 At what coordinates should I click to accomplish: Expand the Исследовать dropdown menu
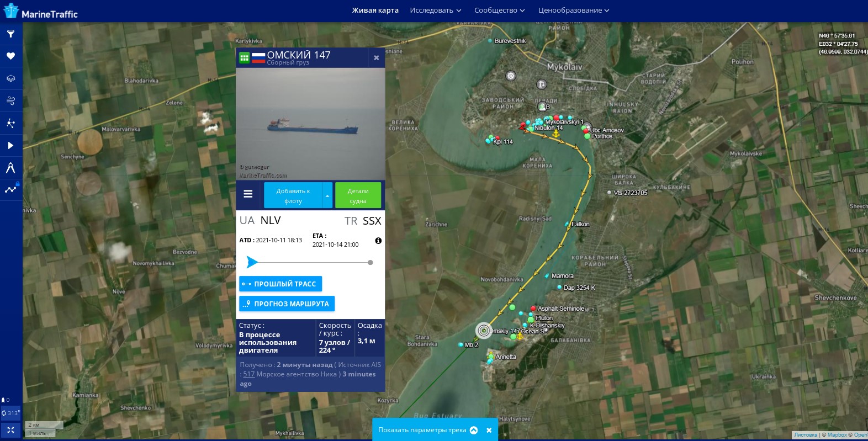coord(435,10)
